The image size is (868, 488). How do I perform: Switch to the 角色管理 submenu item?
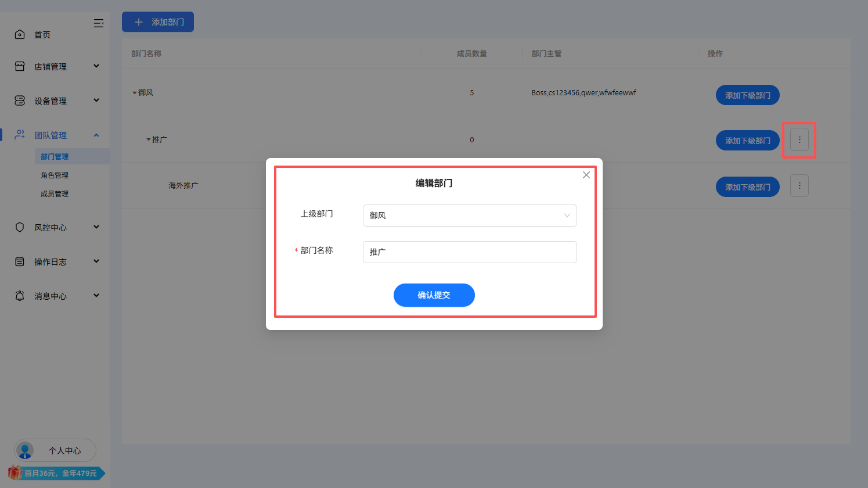coord(55,175)
